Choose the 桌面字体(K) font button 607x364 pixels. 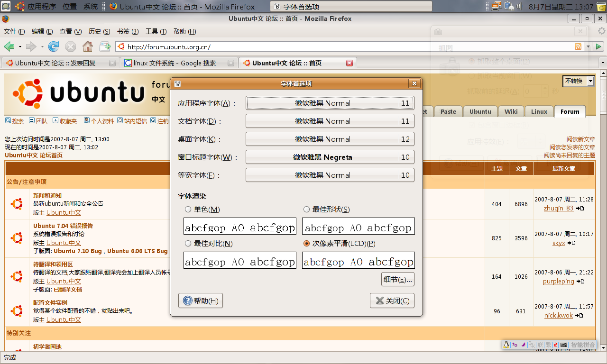click(330, 139)
